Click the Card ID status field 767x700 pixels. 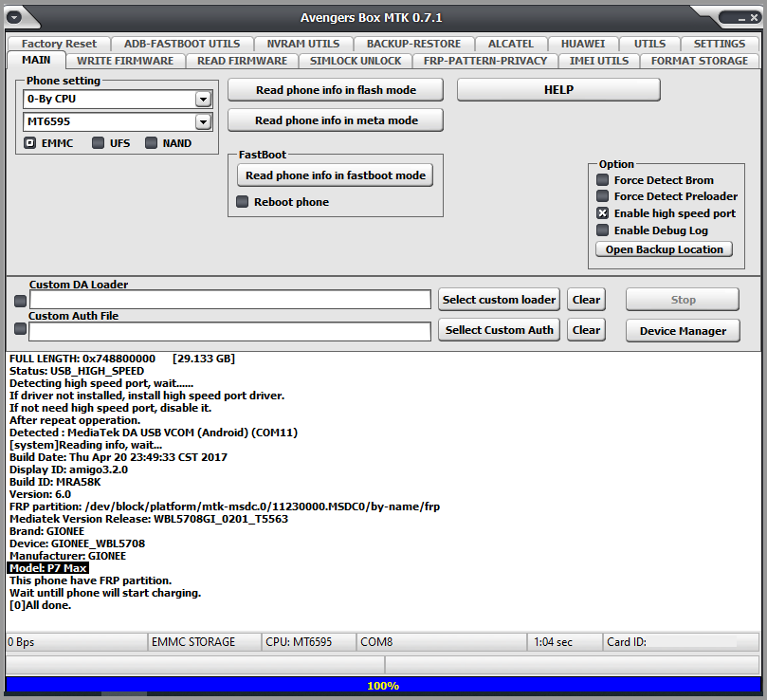click(681, 642)
